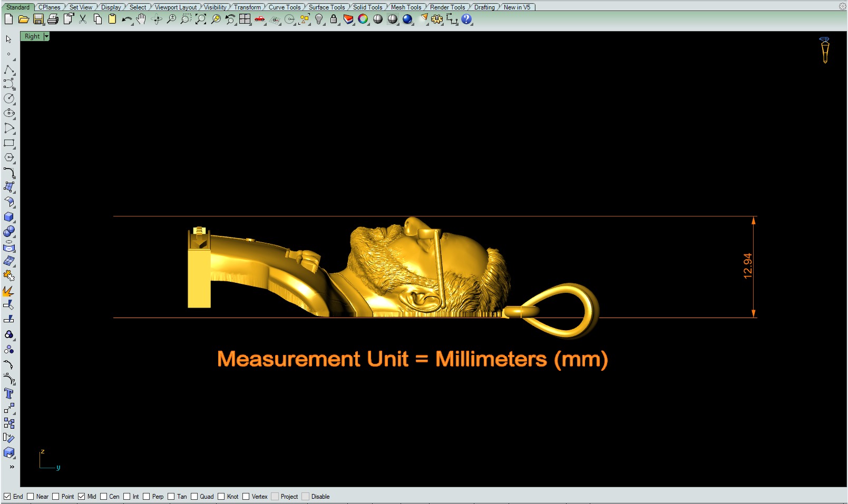This screenshot has width=848, height=504.
Task: Select the single Point tool
Action: (9, 54)
